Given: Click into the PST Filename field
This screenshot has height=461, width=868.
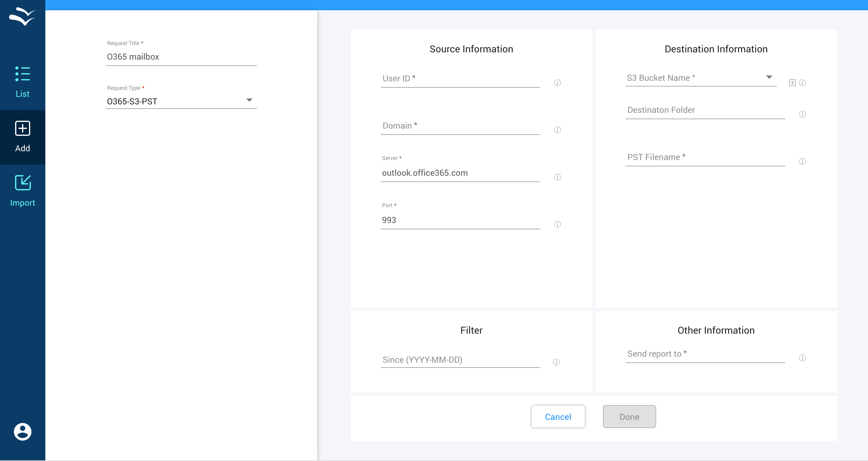Looking at the screenshot, I should pyautogui.click(x=705, y=158).
